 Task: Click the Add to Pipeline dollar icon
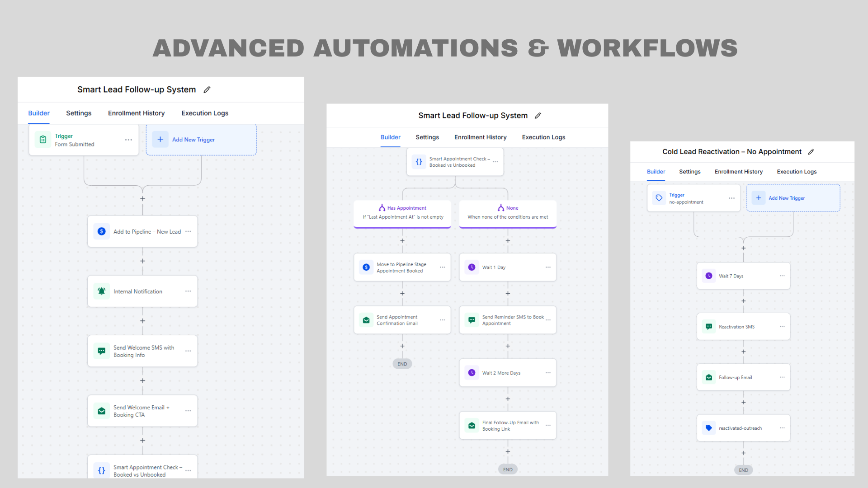[x=102, y=231]
